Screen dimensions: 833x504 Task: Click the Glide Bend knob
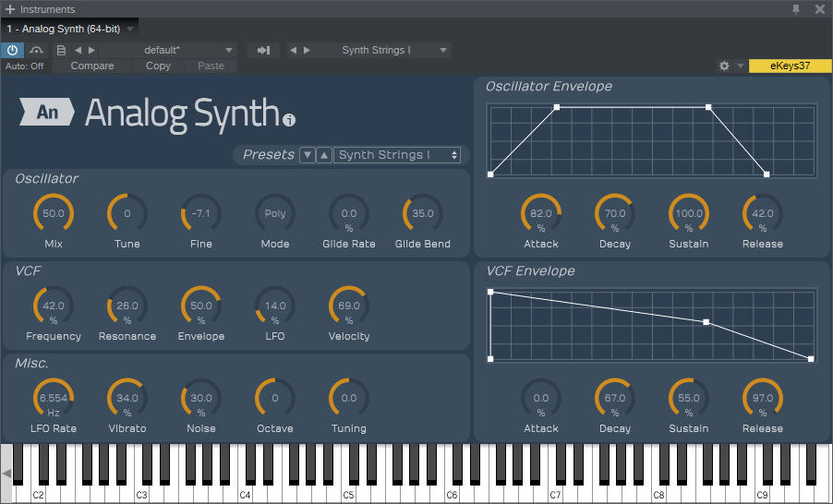click(x=422, y=213)
